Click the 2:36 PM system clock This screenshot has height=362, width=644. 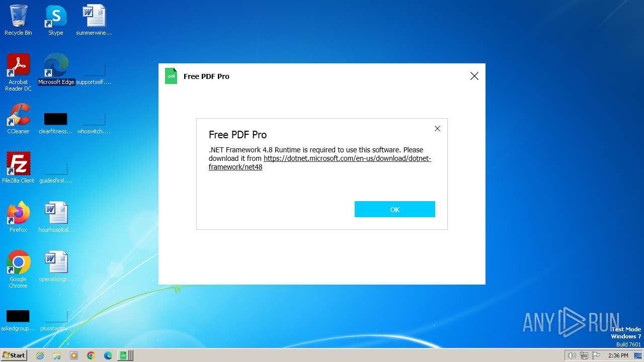[x=618, y=355]
